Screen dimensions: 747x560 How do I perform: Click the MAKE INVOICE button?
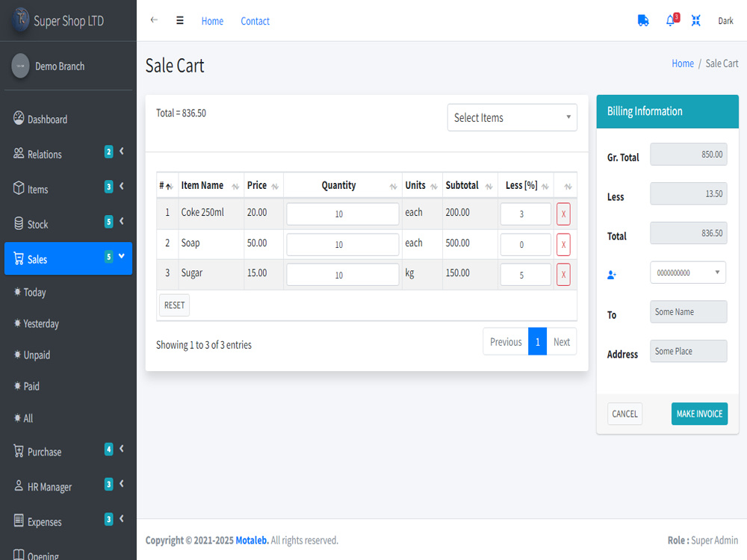click(x=699, y=414)
